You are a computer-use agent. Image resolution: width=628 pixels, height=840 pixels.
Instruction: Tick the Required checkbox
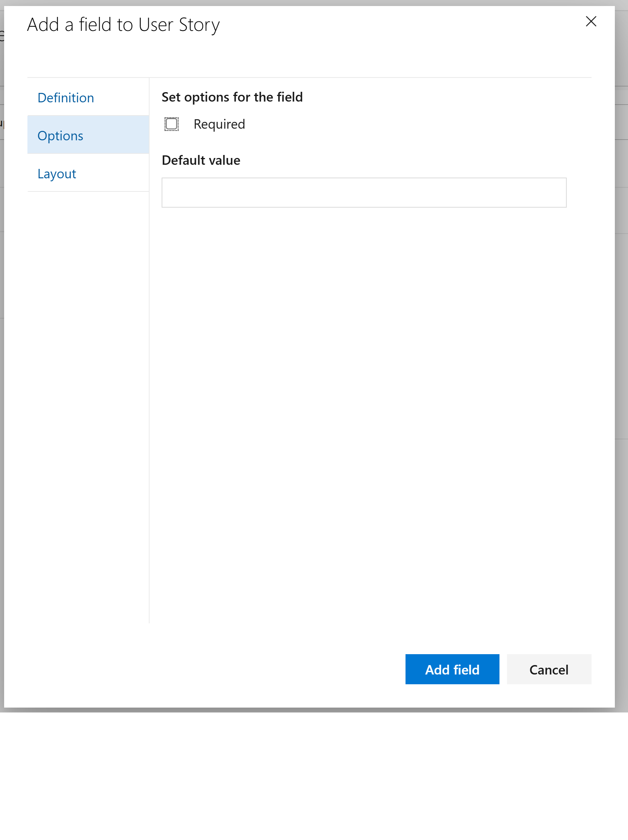[x=171, y=124]
